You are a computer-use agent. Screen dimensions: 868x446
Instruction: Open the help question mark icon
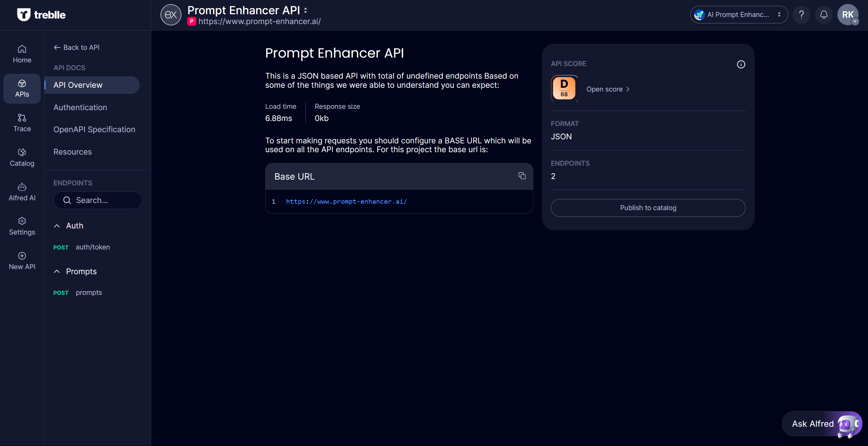pyautogui.click(x=801, y=15)
